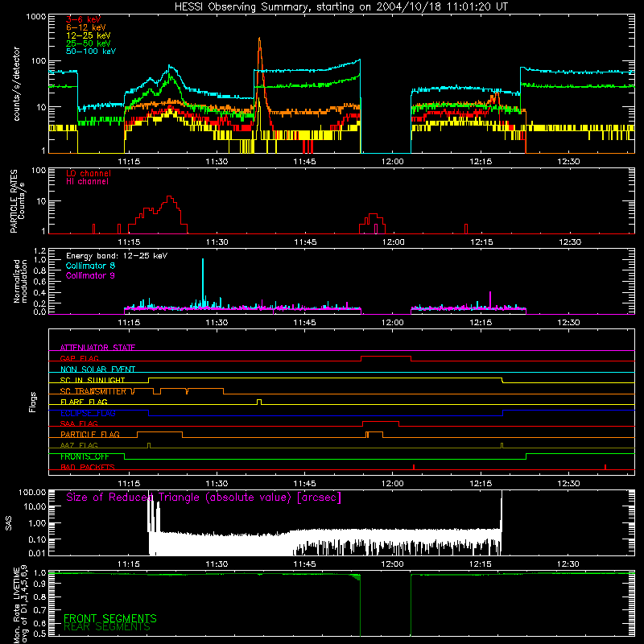Click the 11:30 tick under the counts panel

(x=217, y=162)
